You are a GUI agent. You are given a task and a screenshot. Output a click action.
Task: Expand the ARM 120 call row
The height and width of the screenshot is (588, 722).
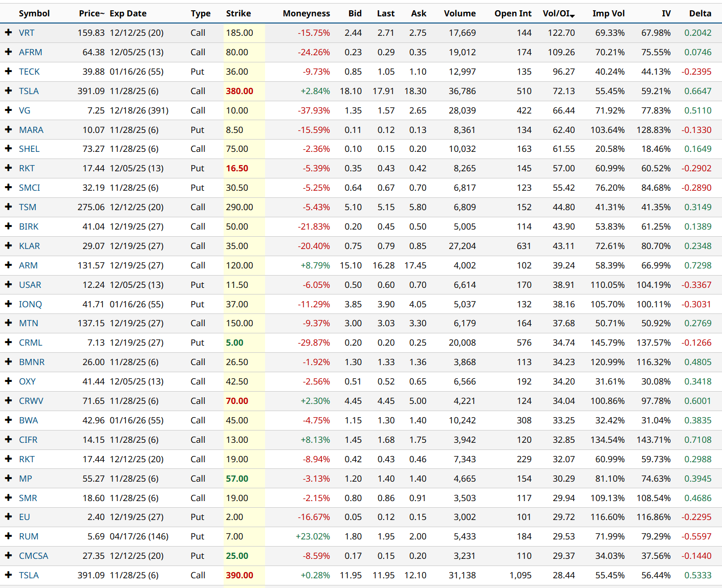(8, 265)
